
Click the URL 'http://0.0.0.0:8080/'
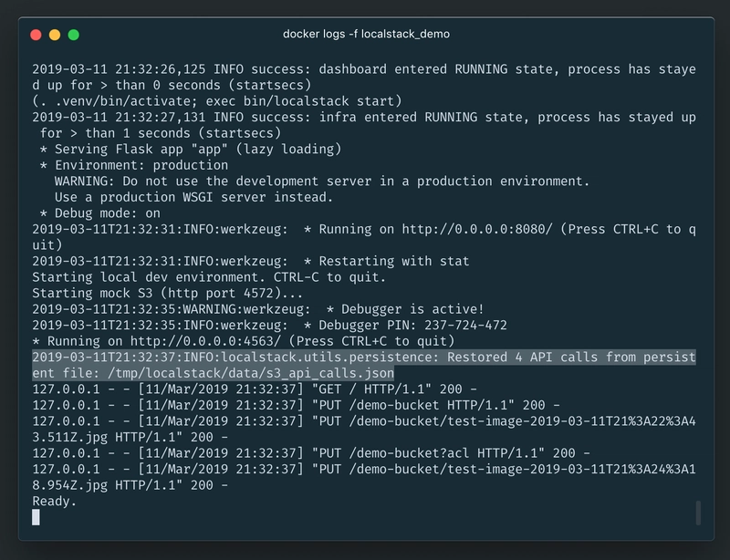477,229
